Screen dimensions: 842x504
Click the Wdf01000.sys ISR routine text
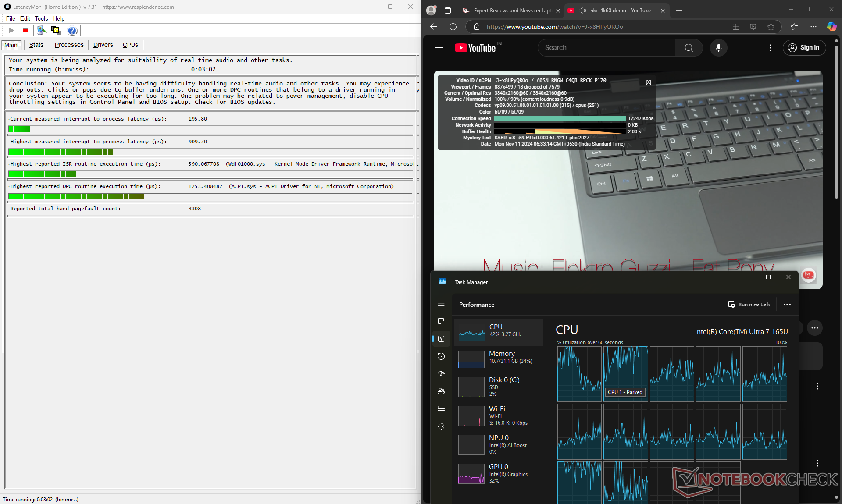[x=320, y=164]
